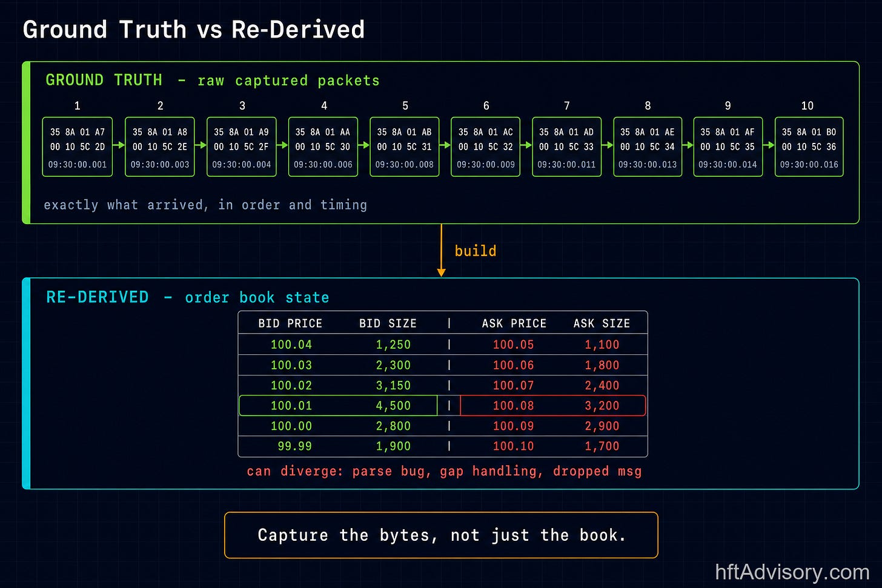Click timestamp 09:30:00.014 in packet 9
Viewport: 882px width, 588px height.
click(x=728, y=165)
